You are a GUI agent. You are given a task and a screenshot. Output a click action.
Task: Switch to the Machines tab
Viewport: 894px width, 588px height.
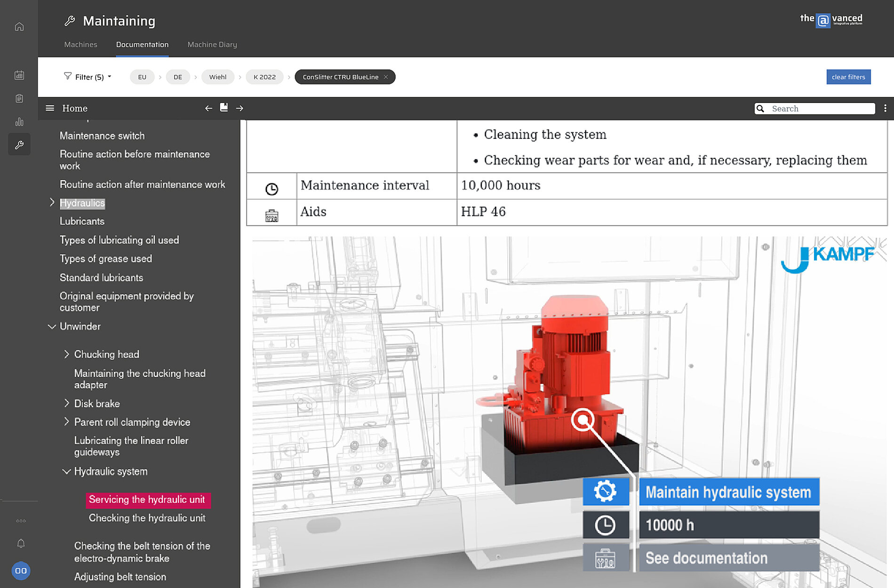click(80, 45)
